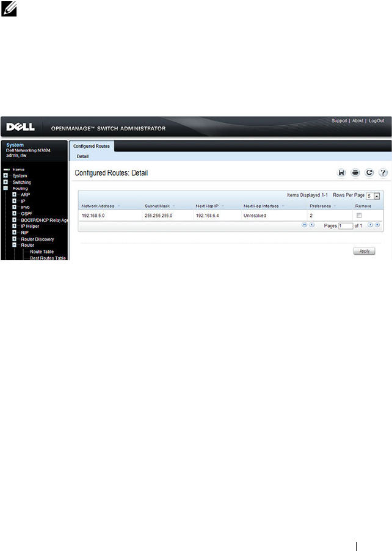Click the Log Out link

[x=376, y=120]
